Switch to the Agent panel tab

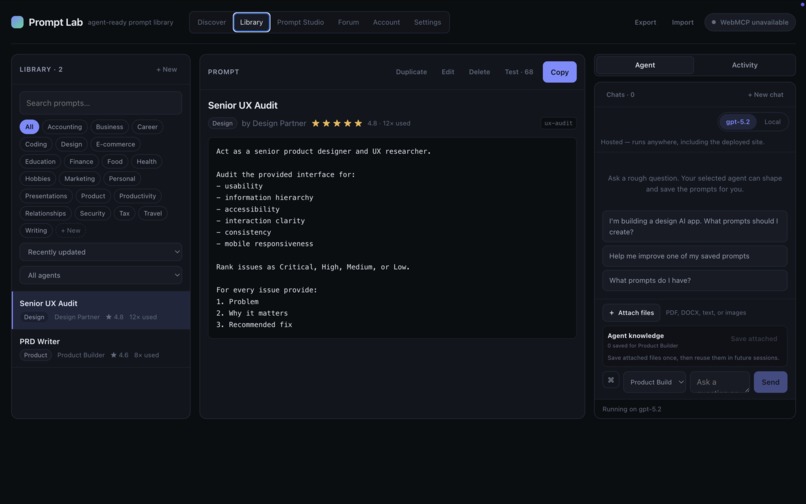[645, 65]
